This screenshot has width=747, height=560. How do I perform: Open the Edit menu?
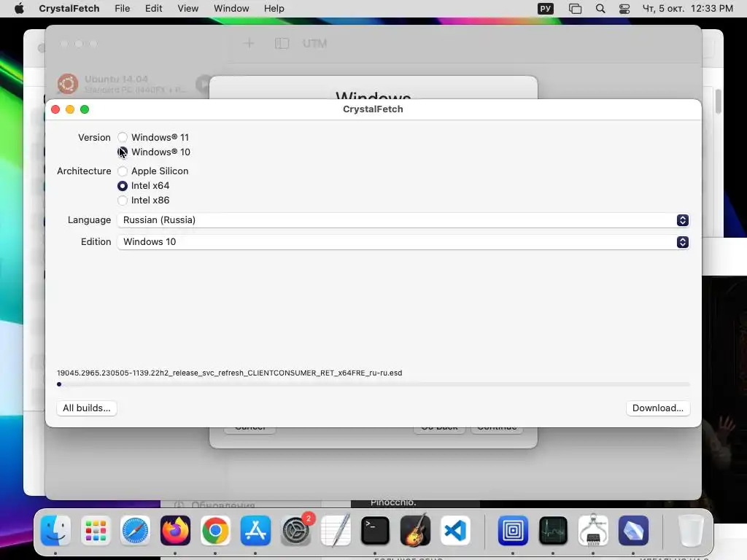tap(153, 9)
